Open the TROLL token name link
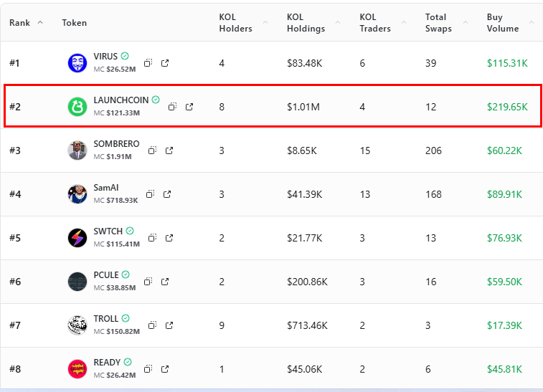Viewport: 543px width, 392px height. point(106,318)
